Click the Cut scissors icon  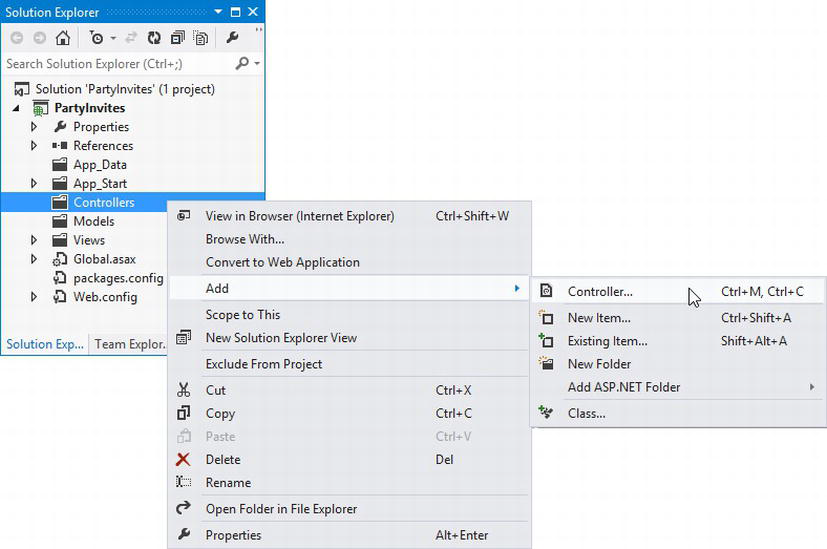[183, 390]
